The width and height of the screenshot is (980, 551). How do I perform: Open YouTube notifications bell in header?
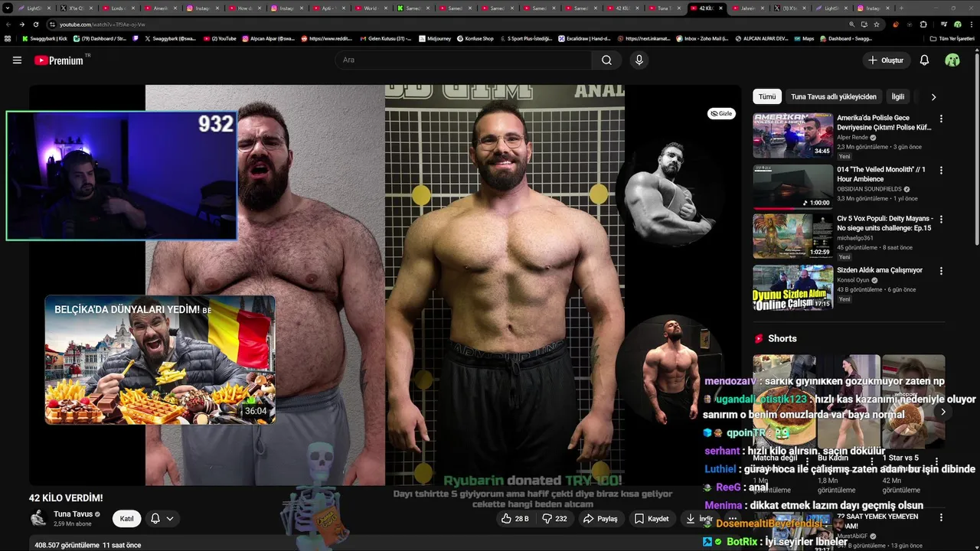924,60
